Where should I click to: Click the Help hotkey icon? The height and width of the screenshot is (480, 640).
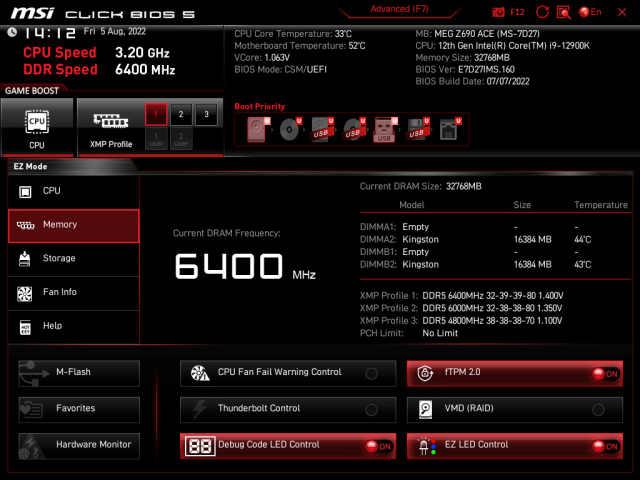(25, 327)
